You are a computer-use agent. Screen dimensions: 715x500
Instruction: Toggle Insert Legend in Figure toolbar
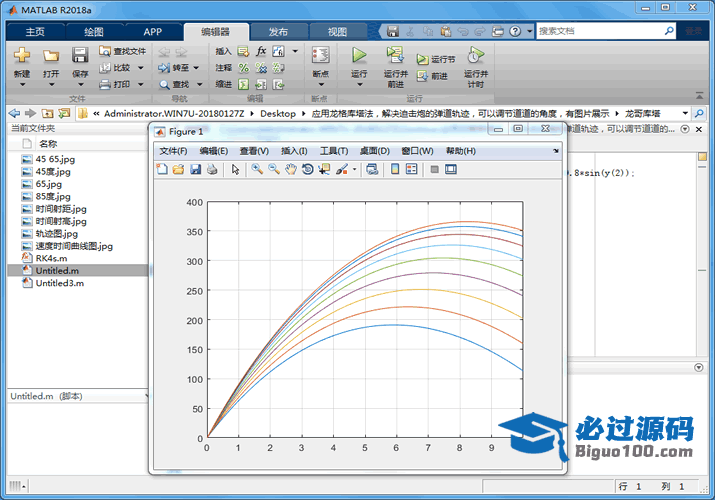pyautogui.click(x=412, y=169)
